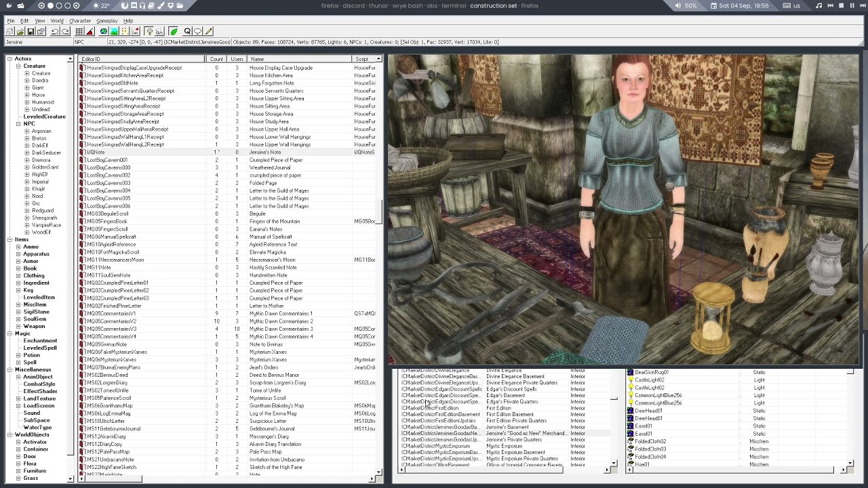868x488 pixels.
Task: Select the Book category in tree
Action: 30,268
